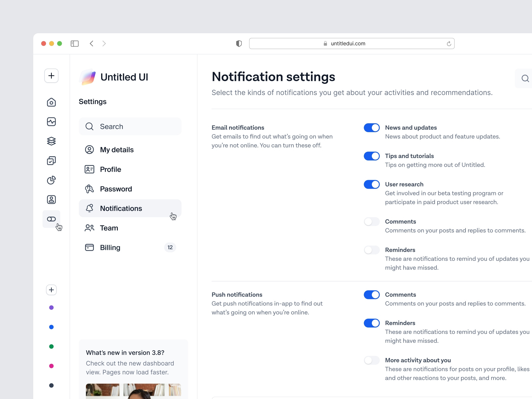The width and height of the screenshot is (532, 399).
Task: Go to Password settings
Action: [x=116, y=189]
